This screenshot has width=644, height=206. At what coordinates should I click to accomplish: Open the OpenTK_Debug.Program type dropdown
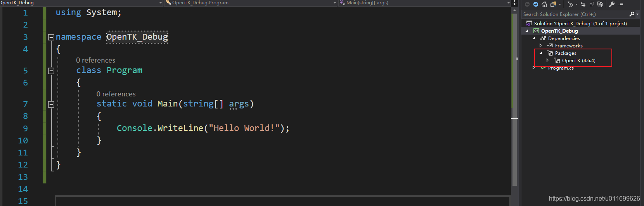coord(335,3)
